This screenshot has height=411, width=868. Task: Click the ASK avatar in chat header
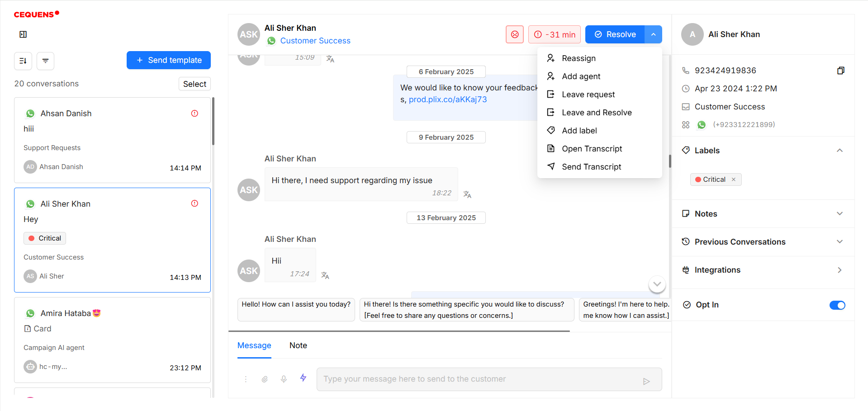249,34
